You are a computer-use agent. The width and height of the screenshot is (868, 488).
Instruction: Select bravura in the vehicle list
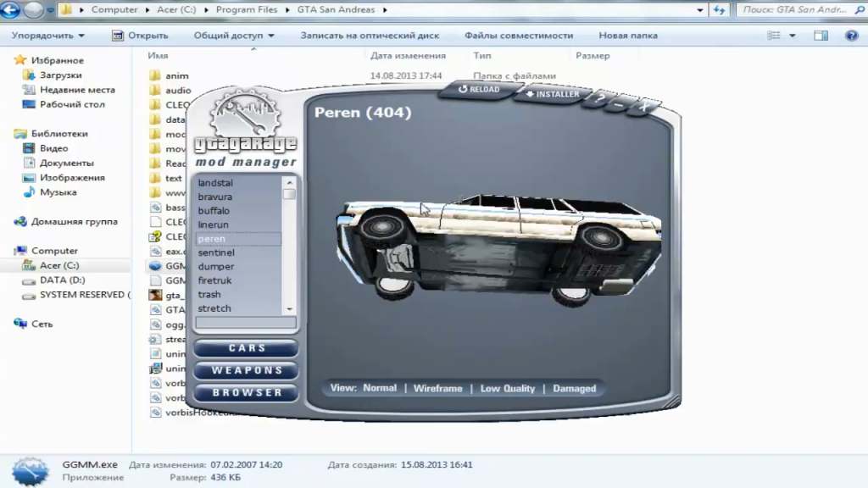coord(238,197)
